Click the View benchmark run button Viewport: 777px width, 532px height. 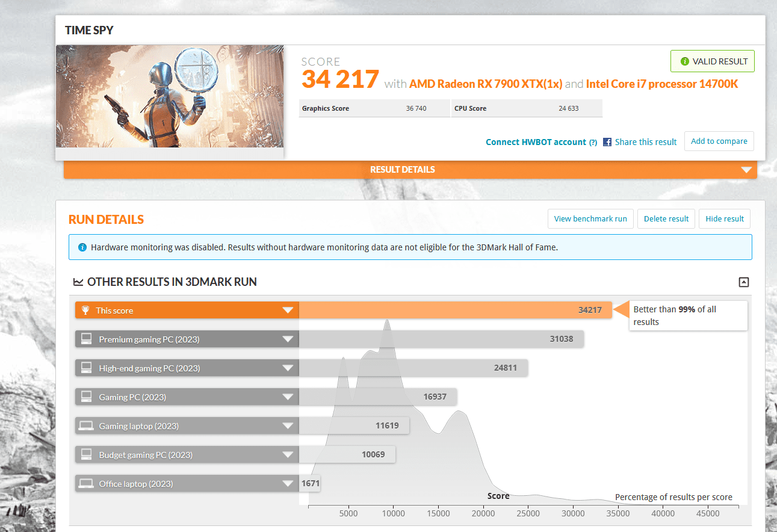(x=590, y=218)
